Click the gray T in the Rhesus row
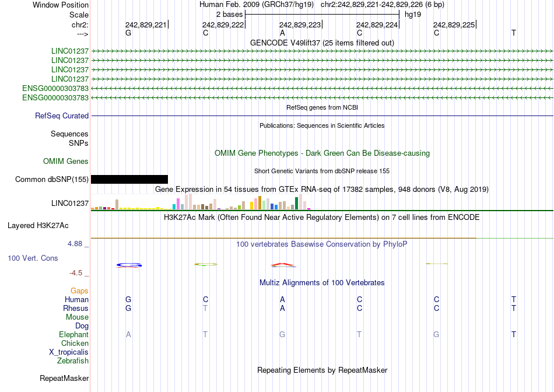 (x=205, y=308)
